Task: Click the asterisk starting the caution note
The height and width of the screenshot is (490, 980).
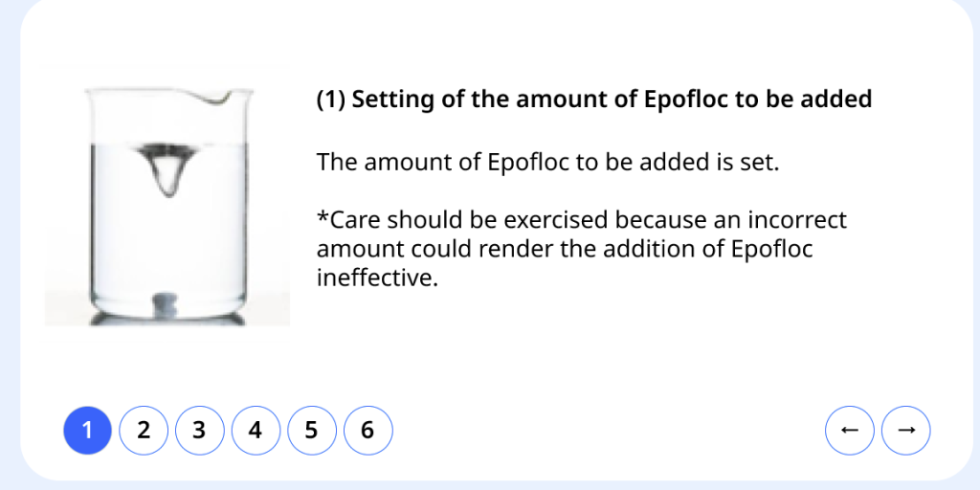Action: click(323, 217)
